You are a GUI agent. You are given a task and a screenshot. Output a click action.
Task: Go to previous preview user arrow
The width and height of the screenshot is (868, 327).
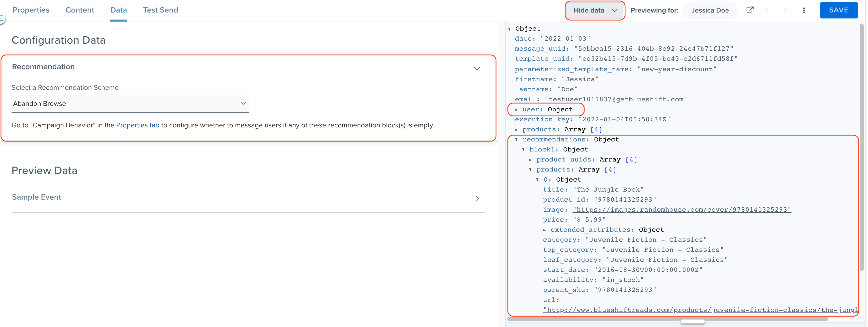click(x=767, y=11)
